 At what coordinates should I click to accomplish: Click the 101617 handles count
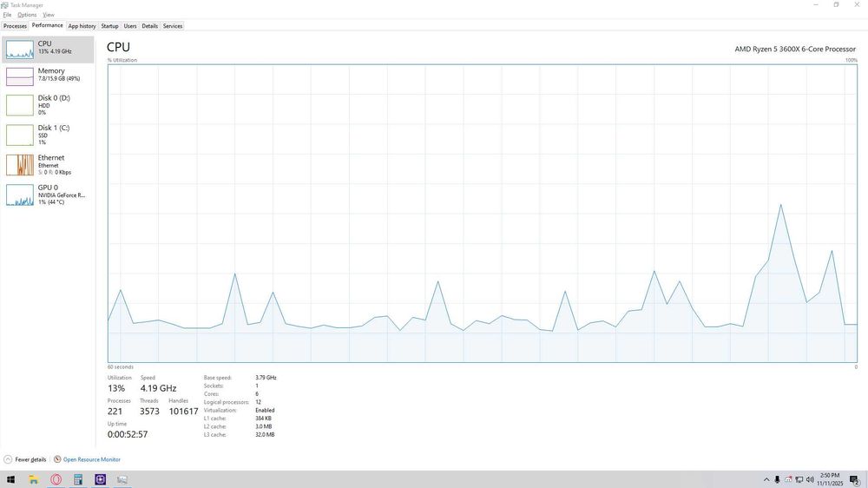click(x=183, y=412)
